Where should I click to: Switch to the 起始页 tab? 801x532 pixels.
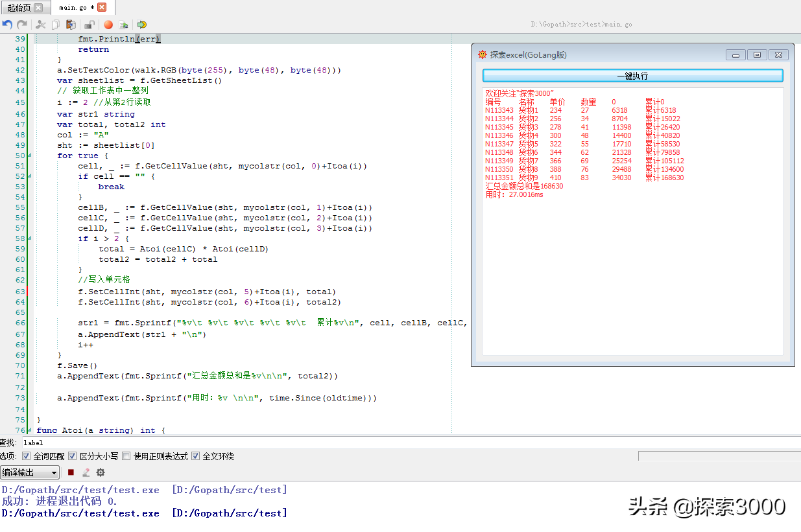click(19, 8)
